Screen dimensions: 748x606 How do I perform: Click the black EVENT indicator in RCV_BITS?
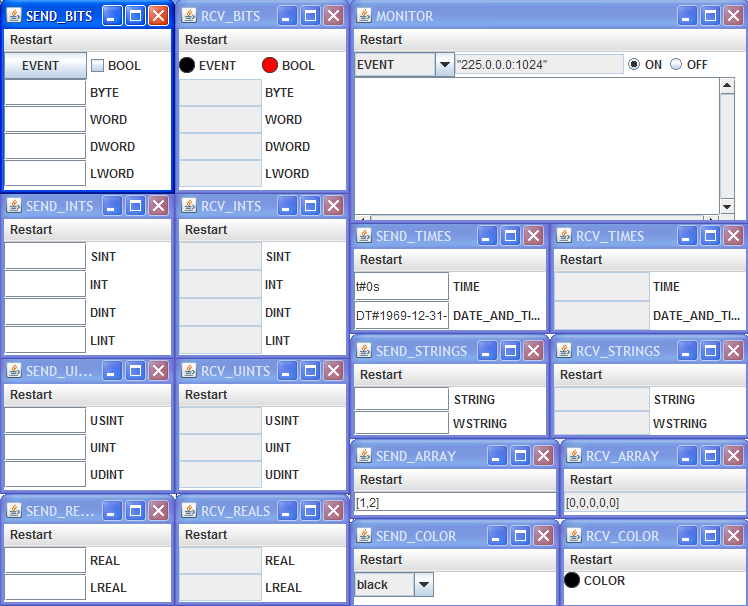(187, 65)
